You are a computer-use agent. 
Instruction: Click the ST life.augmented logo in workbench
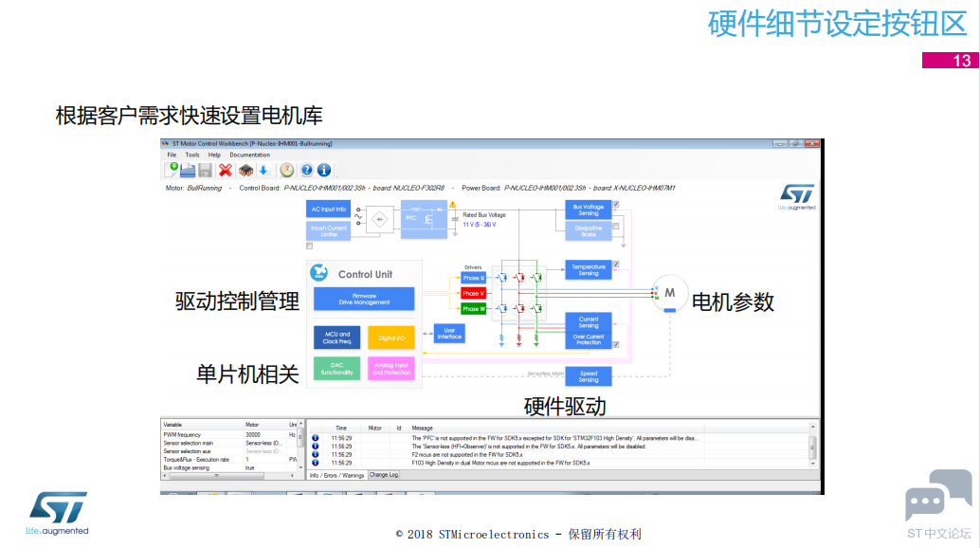coord(797,197)
